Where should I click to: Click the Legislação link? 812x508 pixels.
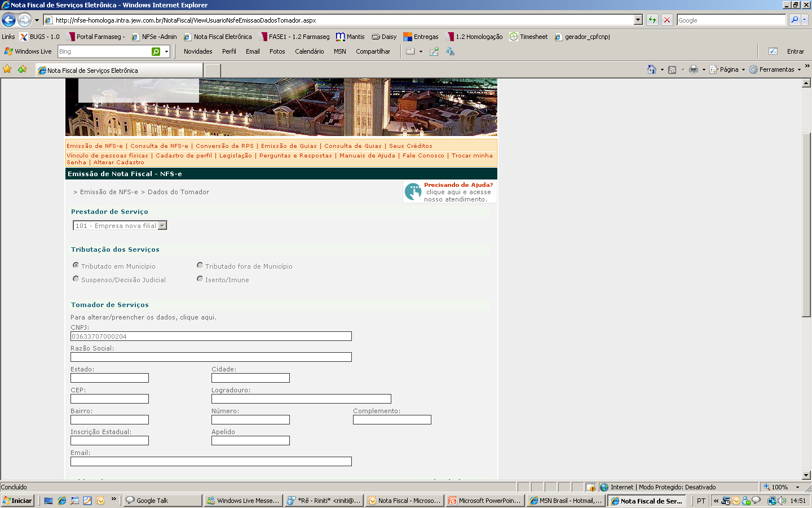(236, 156)
